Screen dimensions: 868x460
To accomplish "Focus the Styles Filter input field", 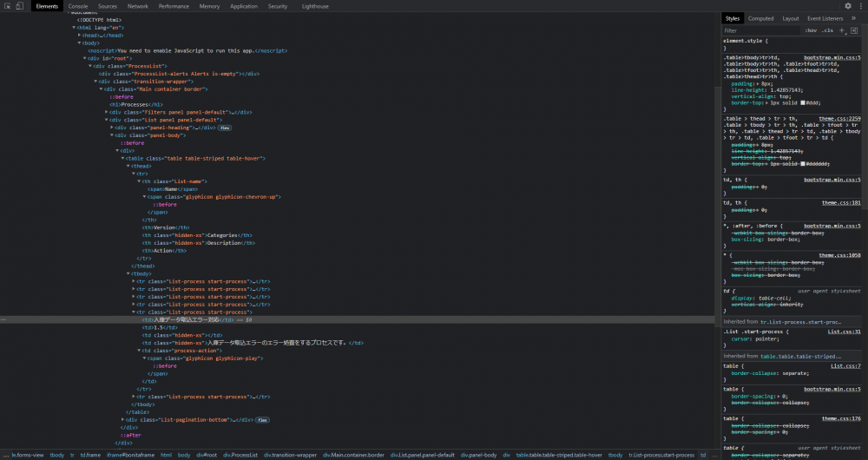I will 762,30.
